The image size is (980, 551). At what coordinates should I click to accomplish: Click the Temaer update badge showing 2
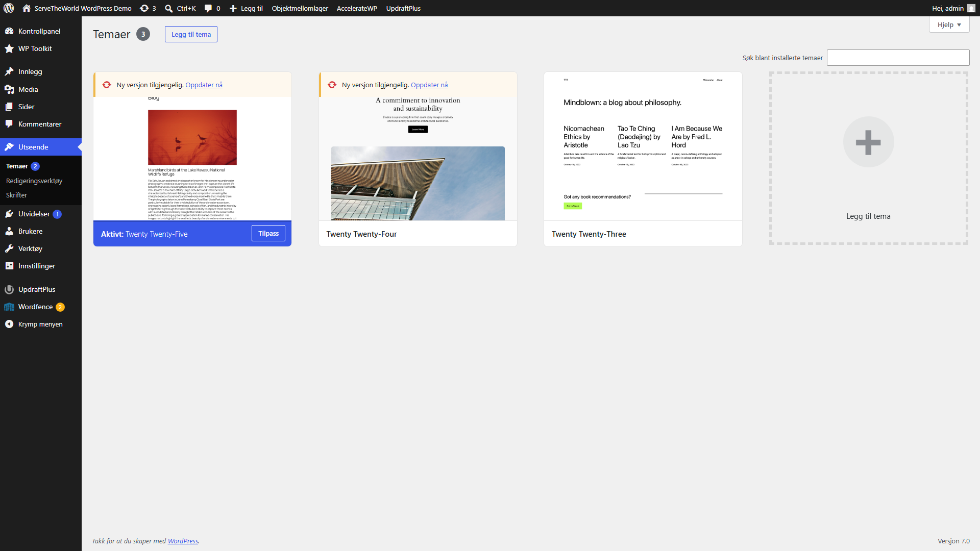coord(35,166)
